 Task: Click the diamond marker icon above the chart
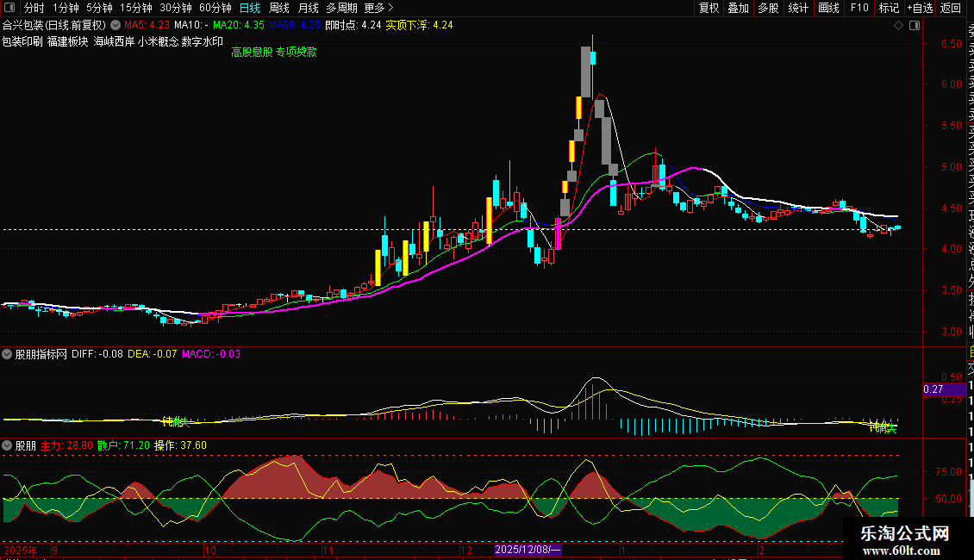pyautogui.click(x=898, y=26)
